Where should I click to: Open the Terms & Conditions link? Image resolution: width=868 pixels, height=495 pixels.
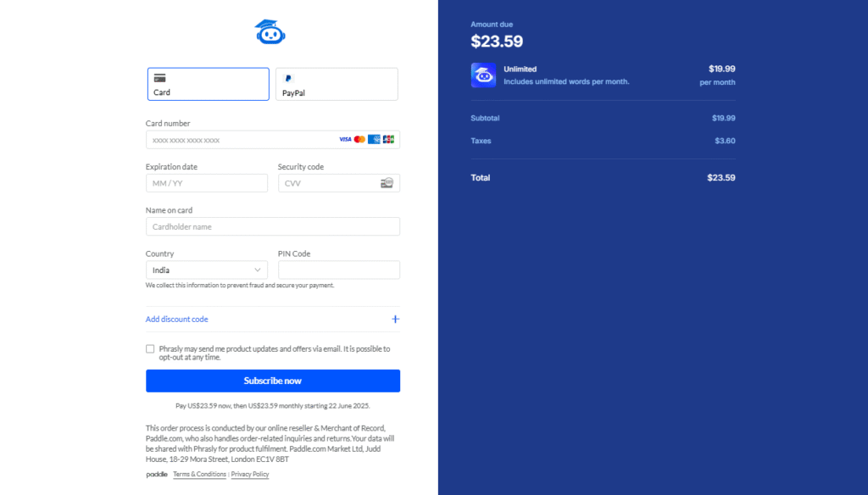point(199,475)
